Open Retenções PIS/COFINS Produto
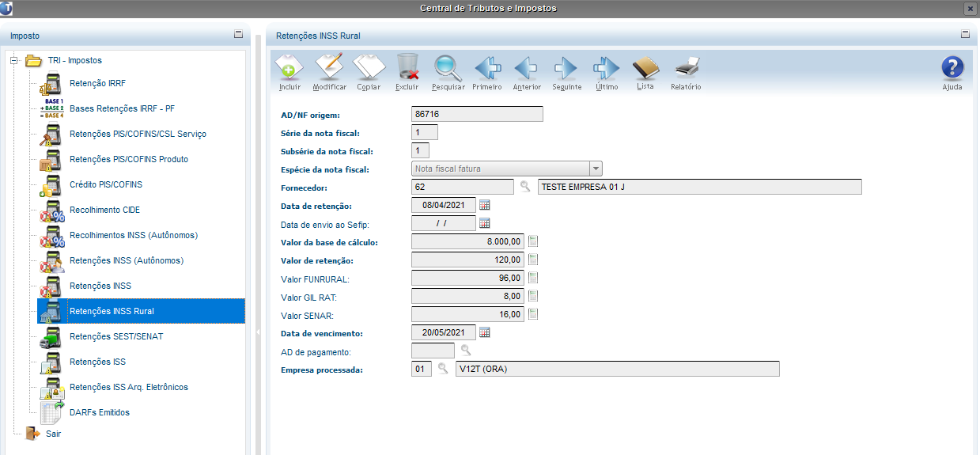Viewport: 980px width, 455px height. coord(129,159)
